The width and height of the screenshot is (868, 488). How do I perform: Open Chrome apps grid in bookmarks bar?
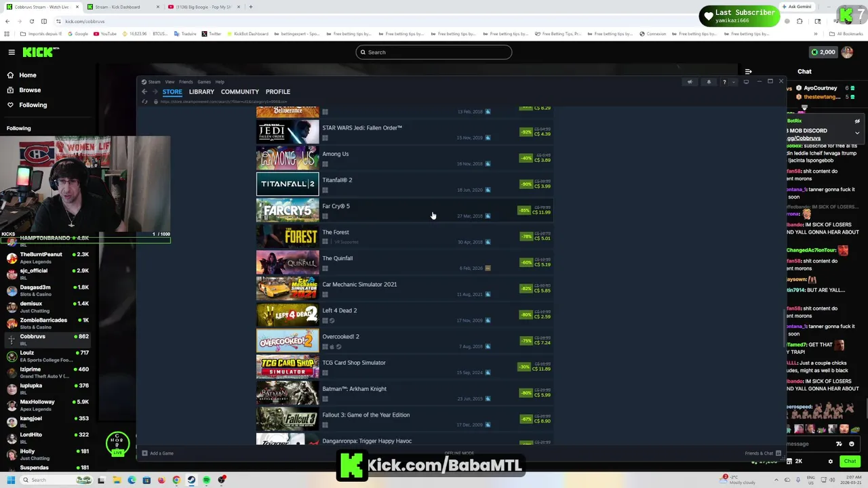7,34
